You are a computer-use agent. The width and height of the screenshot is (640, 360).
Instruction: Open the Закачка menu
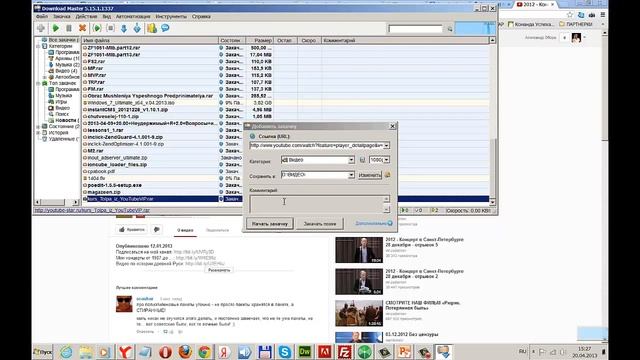[62, 17]
